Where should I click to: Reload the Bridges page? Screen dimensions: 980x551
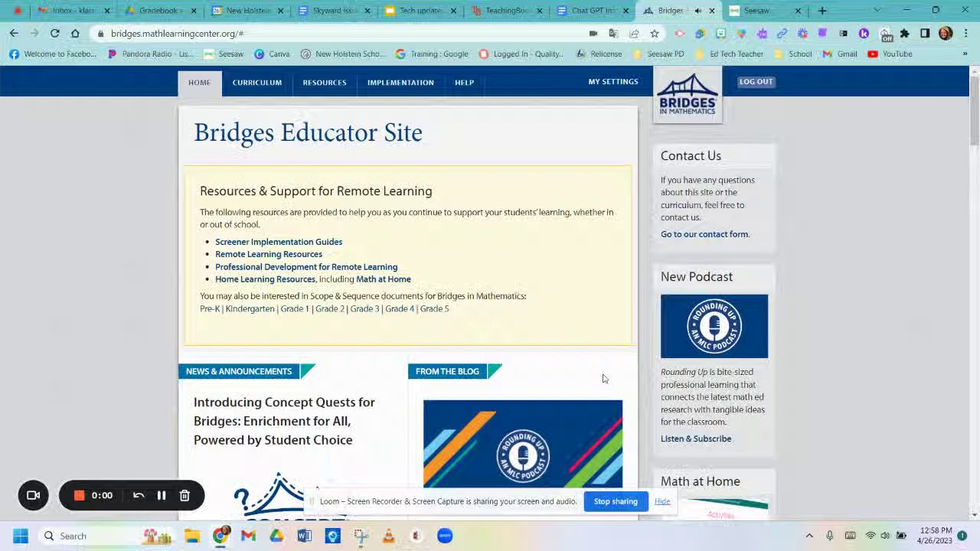tap(55, 34)
